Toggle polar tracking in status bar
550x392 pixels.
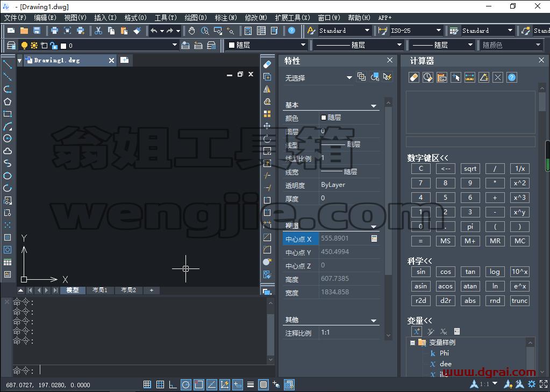[x=186, y=384]
